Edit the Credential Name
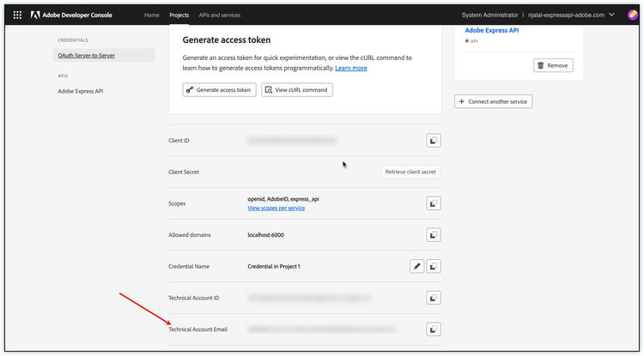The width and height of the screenshot is (644, 356). [x=416, y=266]
